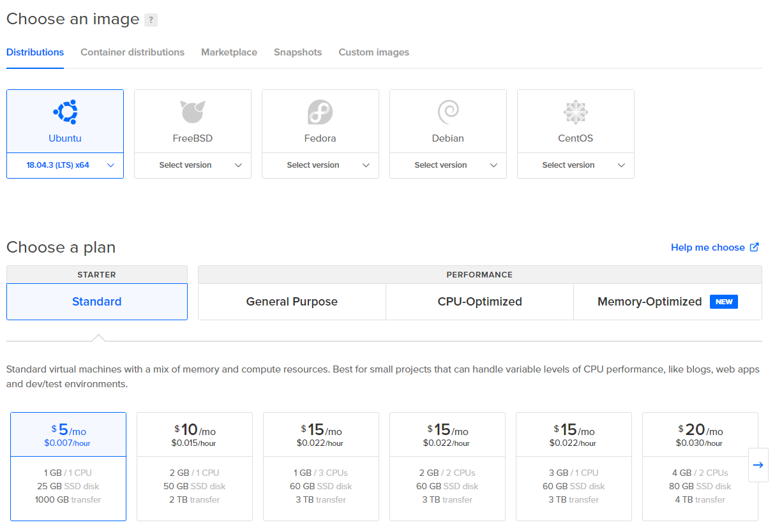Select the Fedora logo icon
The height and width of the screenshot is (532, 775).
pyautogui.click(x=320, y=112)
